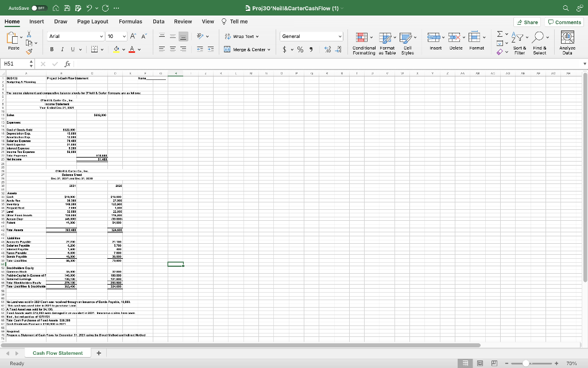588x368 pixels.
Task: Open the Review tab
Action: [183, 21]
